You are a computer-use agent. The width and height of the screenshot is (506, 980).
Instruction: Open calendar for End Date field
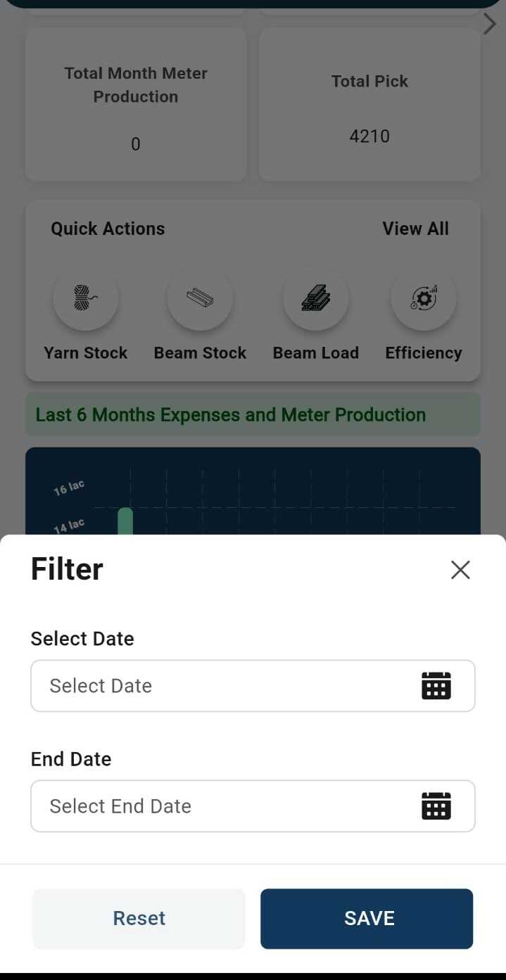436,806
